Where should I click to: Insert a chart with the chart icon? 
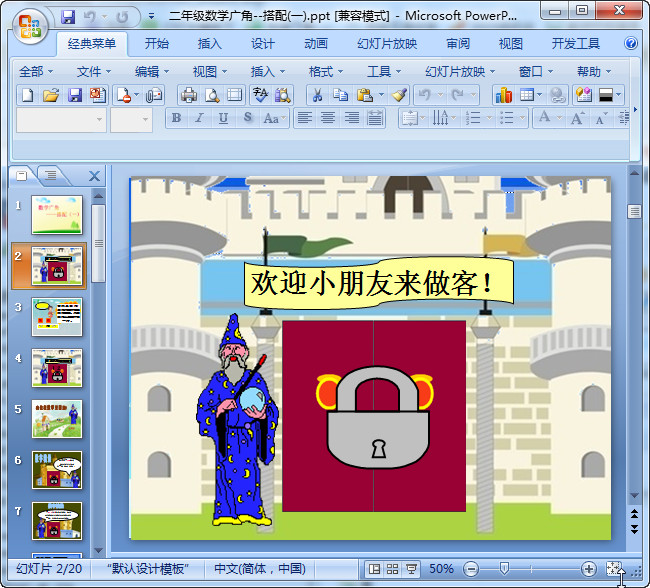click(503, 95)
